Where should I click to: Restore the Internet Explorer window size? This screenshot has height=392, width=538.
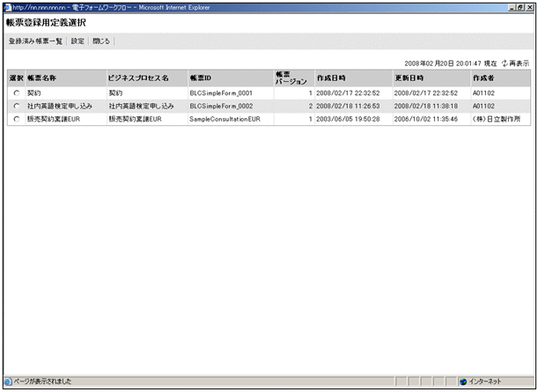520,8
